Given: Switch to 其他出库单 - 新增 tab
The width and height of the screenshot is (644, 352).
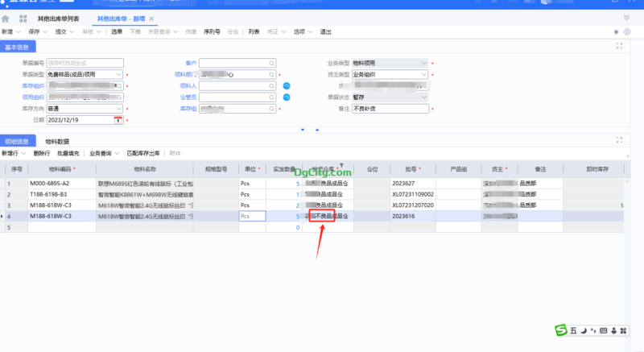Looking at the screenshot, I should point(122,19).
